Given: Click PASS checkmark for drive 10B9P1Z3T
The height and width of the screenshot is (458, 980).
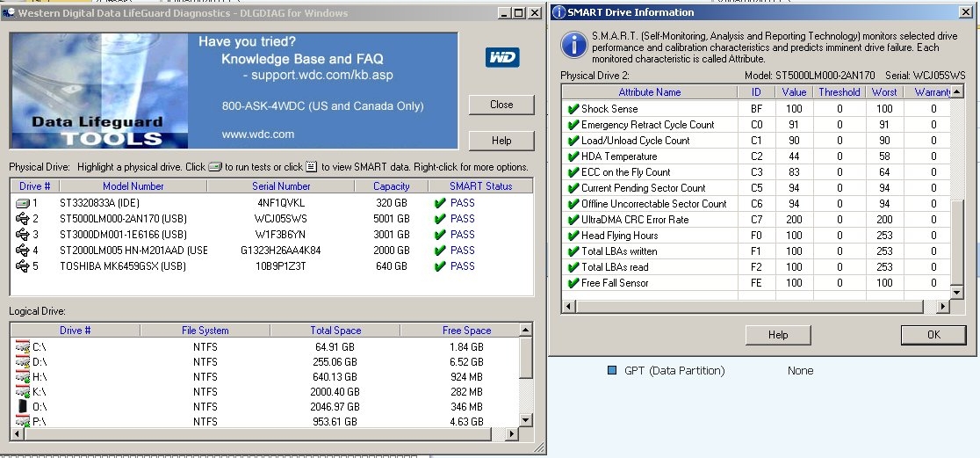Looking at the screenshot, I should tap(440, 265).
